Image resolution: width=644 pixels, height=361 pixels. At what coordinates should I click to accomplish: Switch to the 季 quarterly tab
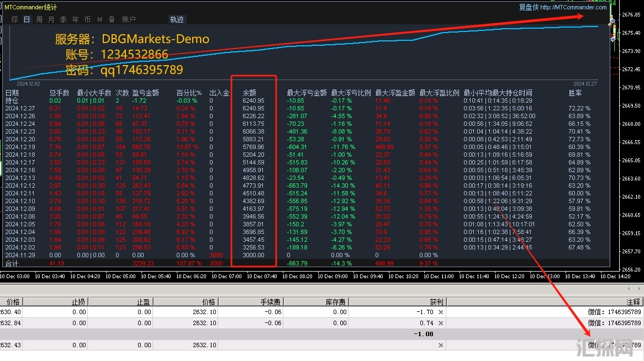tap(64, 19)
